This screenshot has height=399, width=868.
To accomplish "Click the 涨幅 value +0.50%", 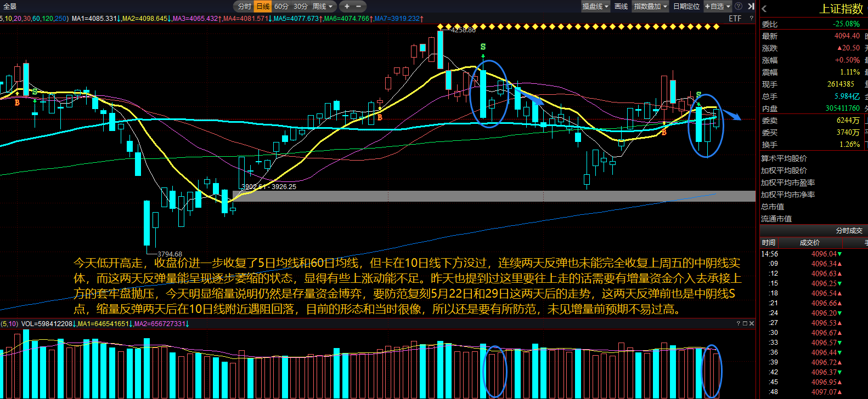I will (x=847, y=60).
